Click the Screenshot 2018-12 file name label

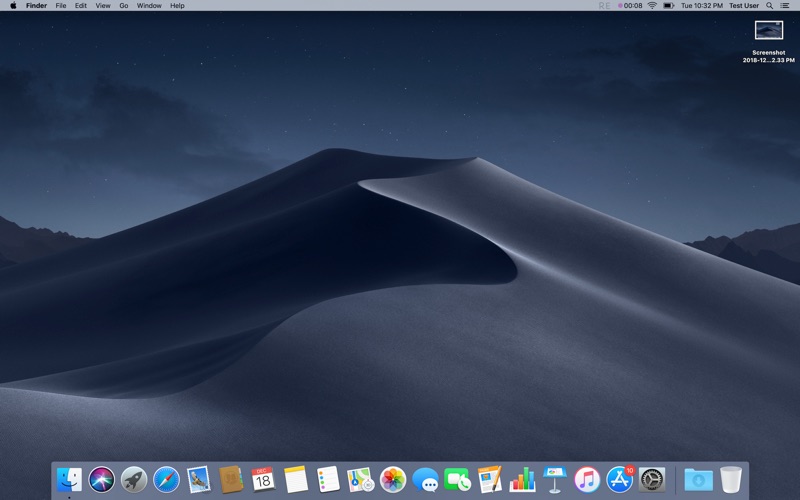point(768,56)
